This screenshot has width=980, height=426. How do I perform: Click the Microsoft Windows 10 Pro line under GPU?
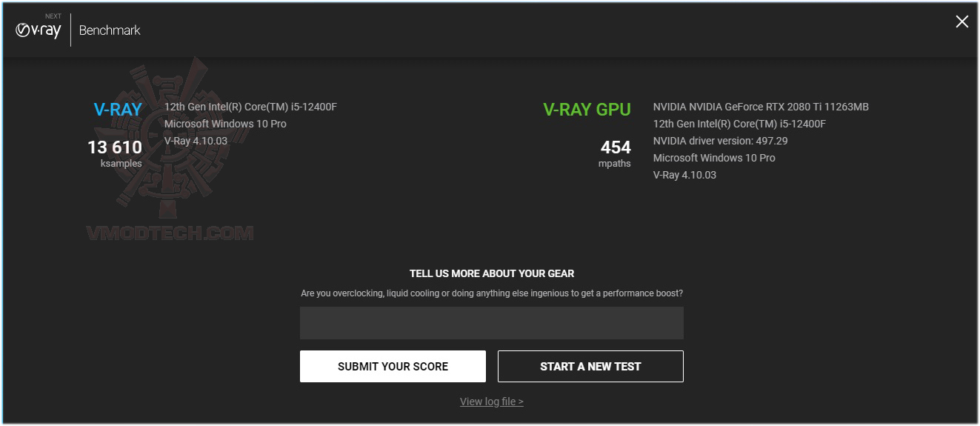click(x=714, y=158)
